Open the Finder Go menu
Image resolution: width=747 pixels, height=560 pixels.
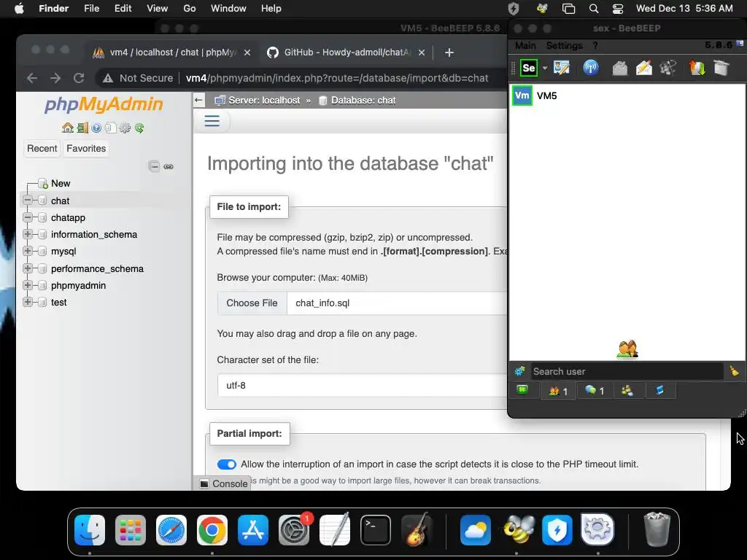pos(190,9)
